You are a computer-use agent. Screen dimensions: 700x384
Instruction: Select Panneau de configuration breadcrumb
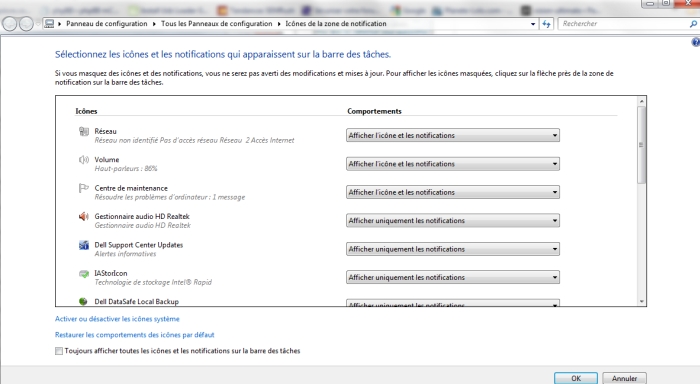coord(107,24)
